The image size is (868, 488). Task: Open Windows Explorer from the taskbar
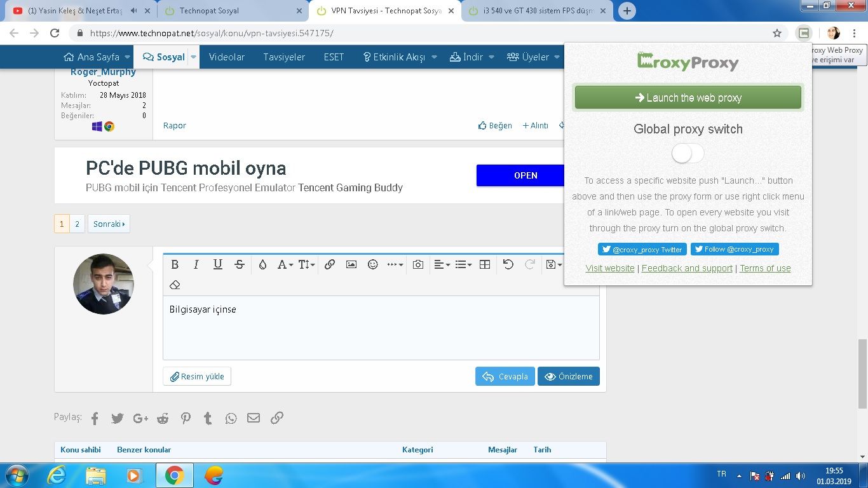tap(96, 475)
